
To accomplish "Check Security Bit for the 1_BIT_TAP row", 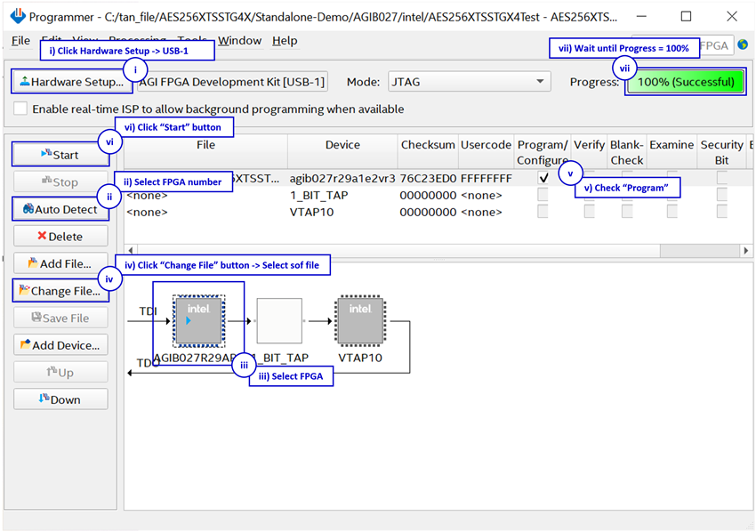I will (x=722, y=195).
